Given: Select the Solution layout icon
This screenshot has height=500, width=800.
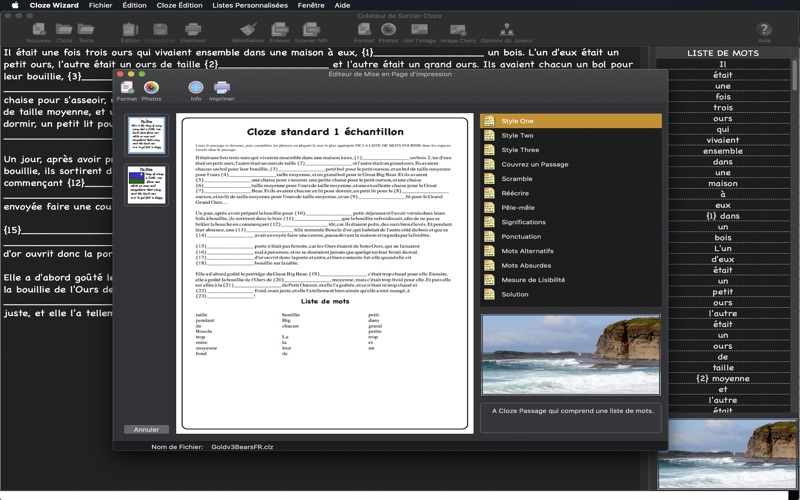Looking at the screenshot, I should (490, 294).
